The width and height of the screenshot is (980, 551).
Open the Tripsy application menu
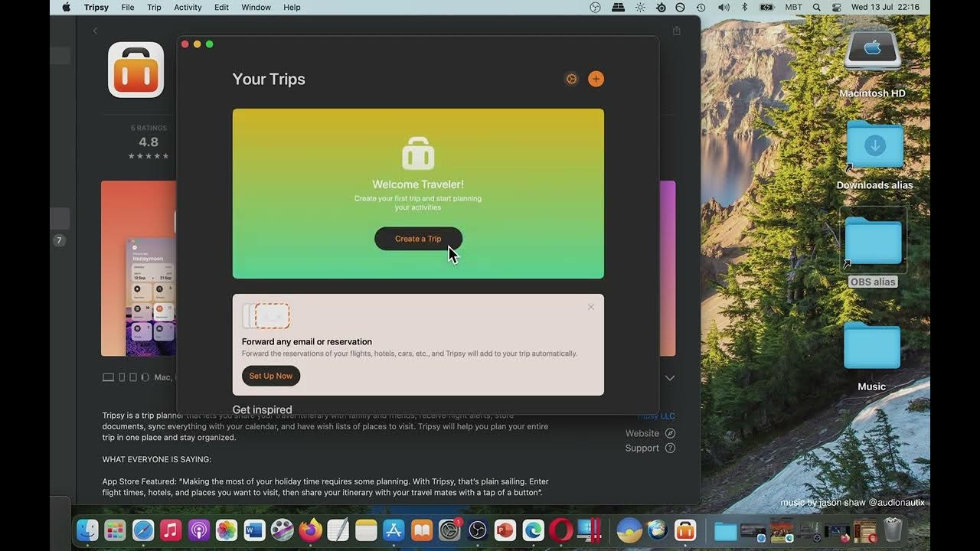96,7
